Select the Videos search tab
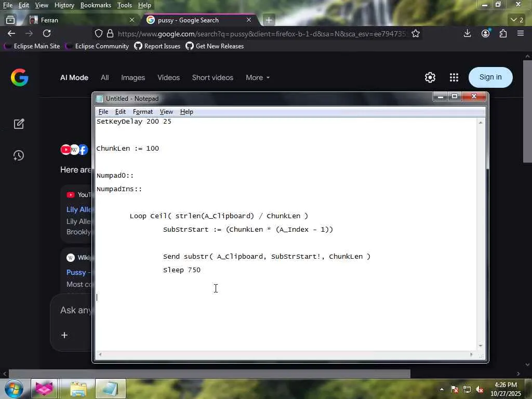 point(169,77)
